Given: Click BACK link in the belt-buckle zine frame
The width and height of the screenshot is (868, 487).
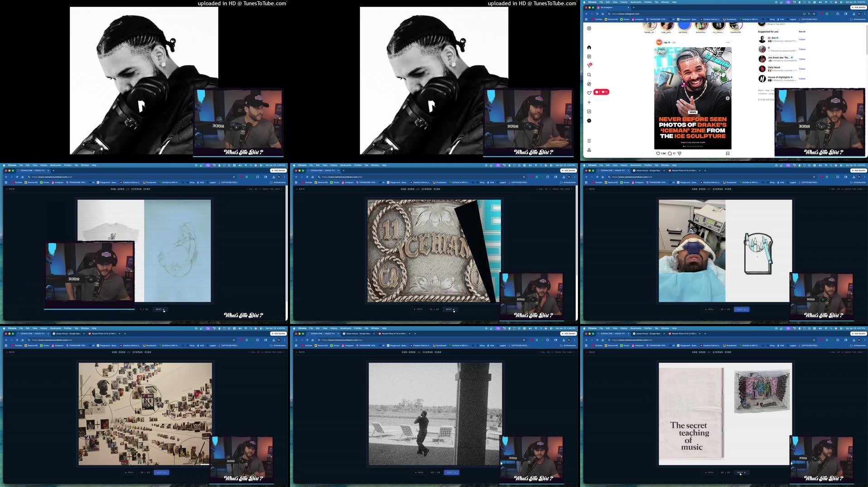Looking at the screenshot, I should click(301, 189).
